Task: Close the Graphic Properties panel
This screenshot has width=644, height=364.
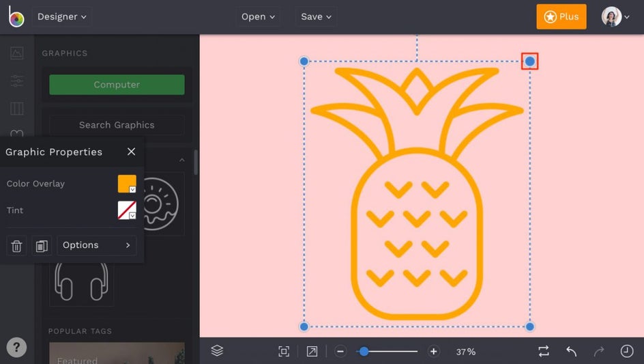Action: point(132,152)
